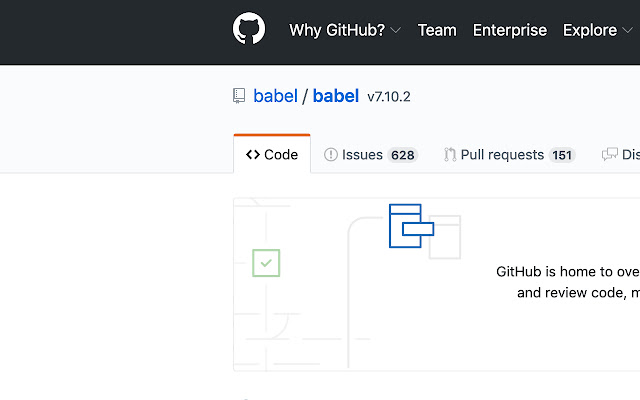
Task: Click the Explore chevron arrow
Action: (x=627, y=30)
